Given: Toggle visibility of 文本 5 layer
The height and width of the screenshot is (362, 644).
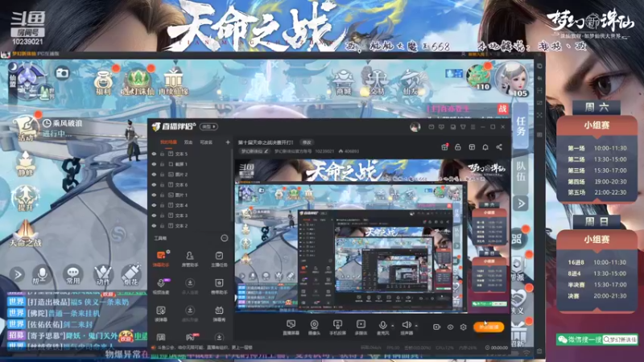Looking at the screenshot, I should coord(154,154).
